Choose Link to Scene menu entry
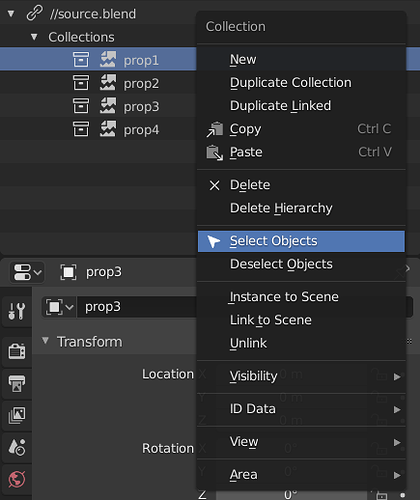420x500 pixels. coord(301,320)
